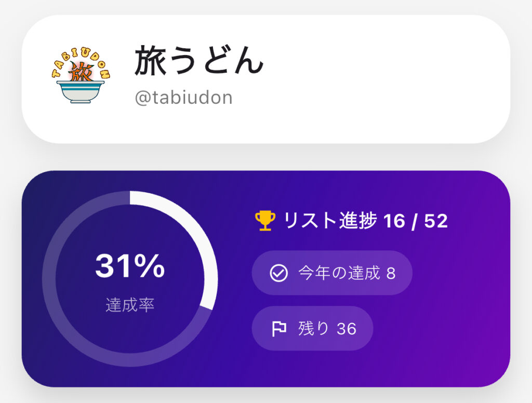The width and height of the screenshot is (532, 403).
Task: Select the 今年の達成 chip label
Action: point(339,273)
